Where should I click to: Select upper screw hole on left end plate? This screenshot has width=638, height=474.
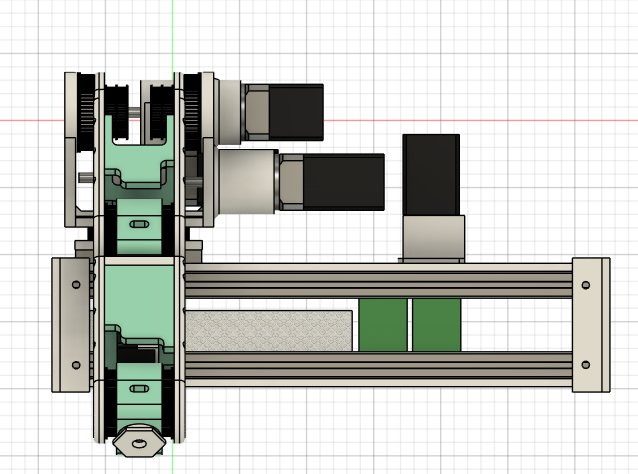tap(77, 286)
